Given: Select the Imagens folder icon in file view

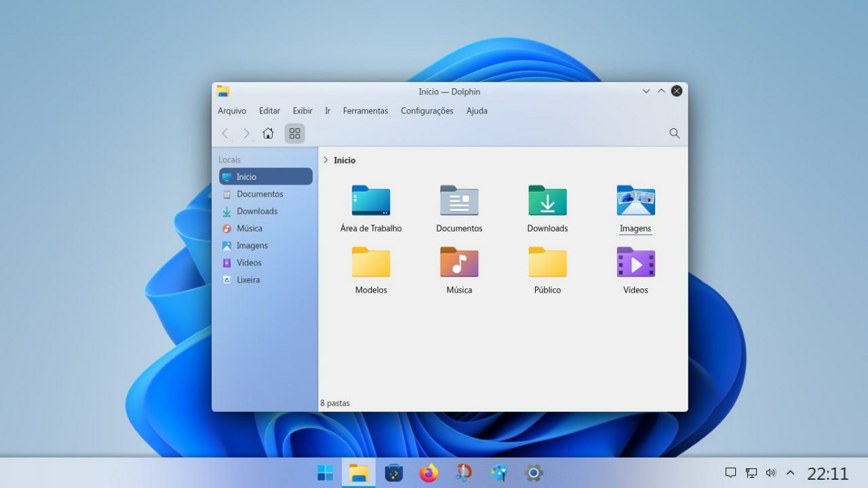Looking at the screenshot, I should coord(635,200).
